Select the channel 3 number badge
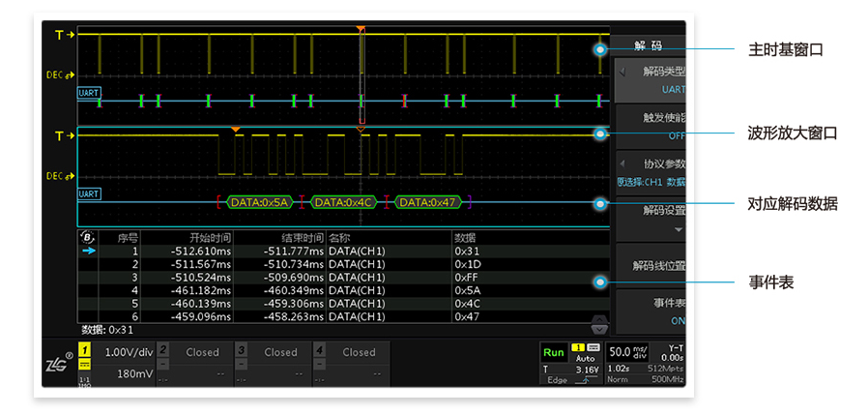 242,351
